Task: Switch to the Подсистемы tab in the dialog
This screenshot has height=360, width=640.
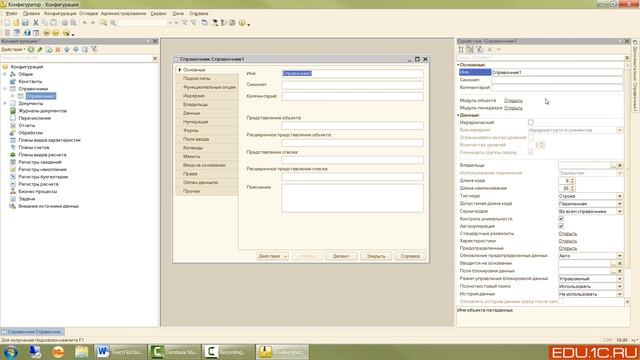Action: 207,78
